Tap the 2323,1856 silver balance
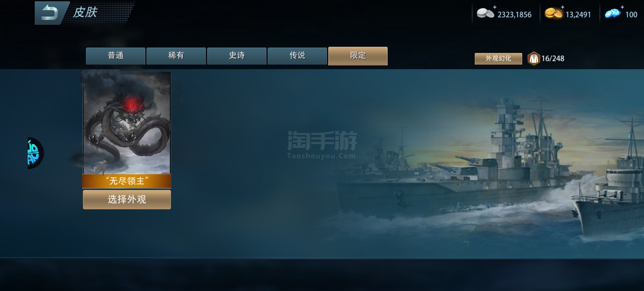Screen dimensions: 644x291 click(x=514, y=15)
